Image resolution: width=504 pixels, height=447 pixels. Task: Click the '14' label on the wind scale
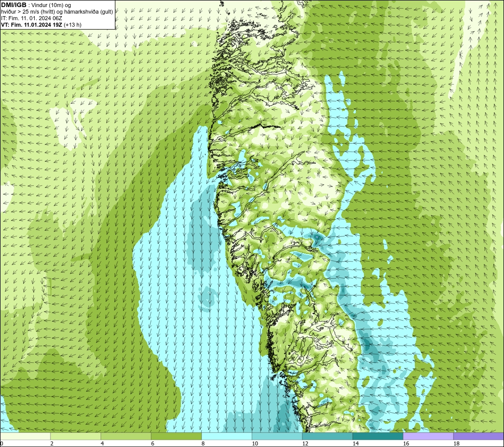pyautogui.click(x=355, y=444)
